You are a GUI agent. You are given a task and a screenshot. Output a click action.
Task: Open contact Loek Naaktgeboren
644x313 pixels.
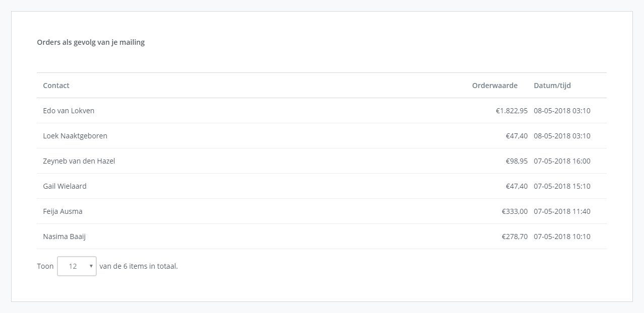click(x=75, y=136)
